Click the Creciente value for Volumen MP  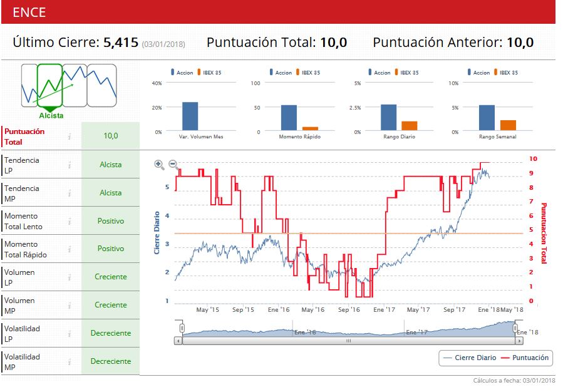click(111, 305)
